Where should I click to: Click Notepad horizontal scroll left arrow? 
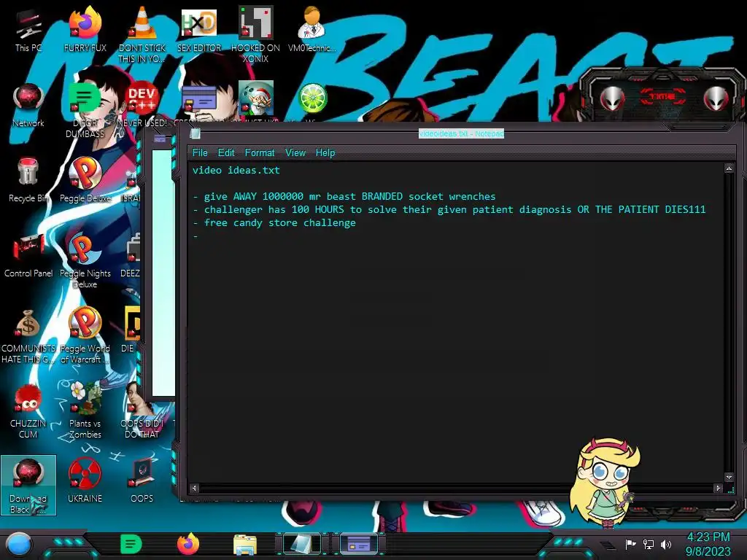[x=194, y=488]
